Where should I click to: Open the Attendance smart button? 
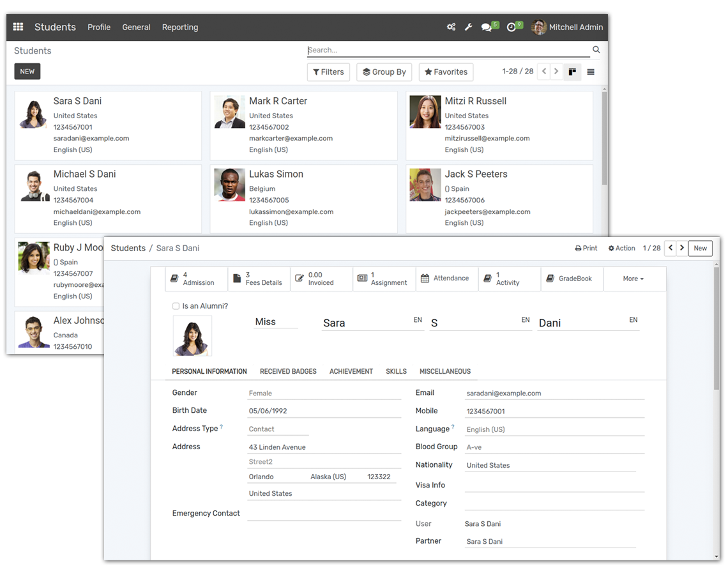(446, 279)
